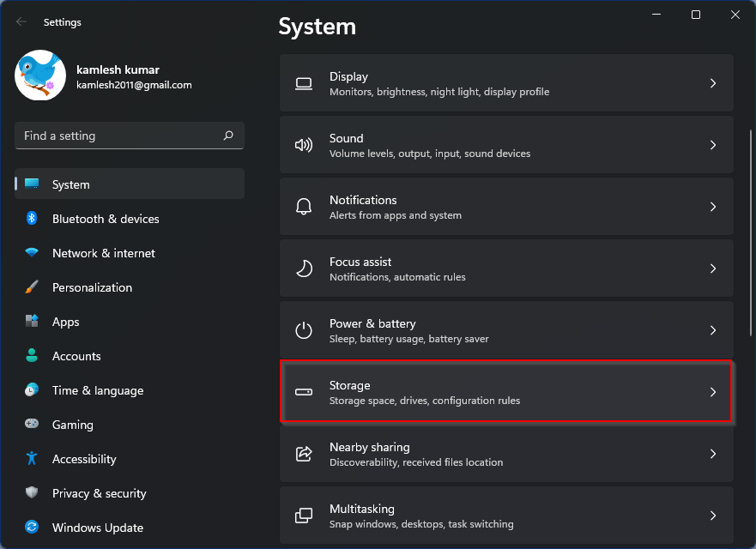Image resolution: width=756 pixels, height=549 pixels.
Task: Click the Bluetooth & devices sidebar icon
Action: [x=32, y=219]
